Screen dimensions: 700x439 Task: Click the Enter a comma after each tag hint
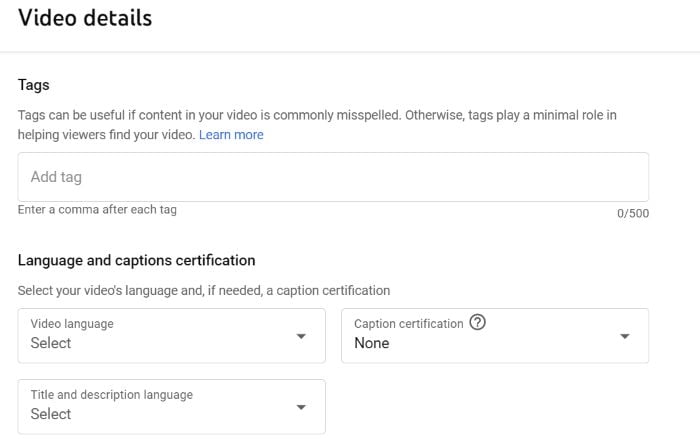[97, 209]
